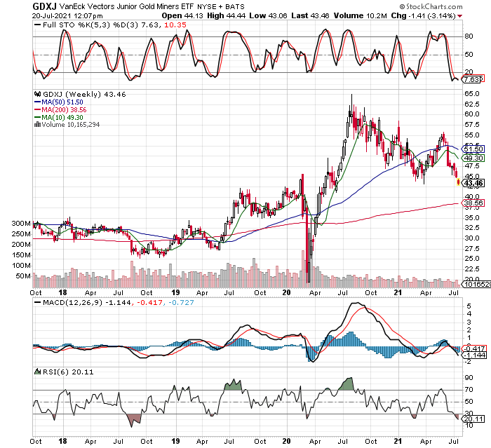Click the 43.46 last price axis tag

(473, 183)
